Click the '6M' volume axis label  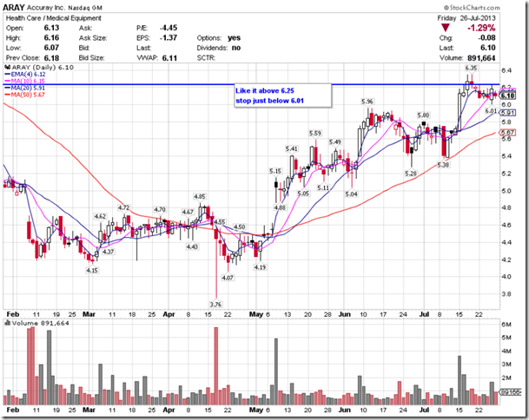click(506, 325)
